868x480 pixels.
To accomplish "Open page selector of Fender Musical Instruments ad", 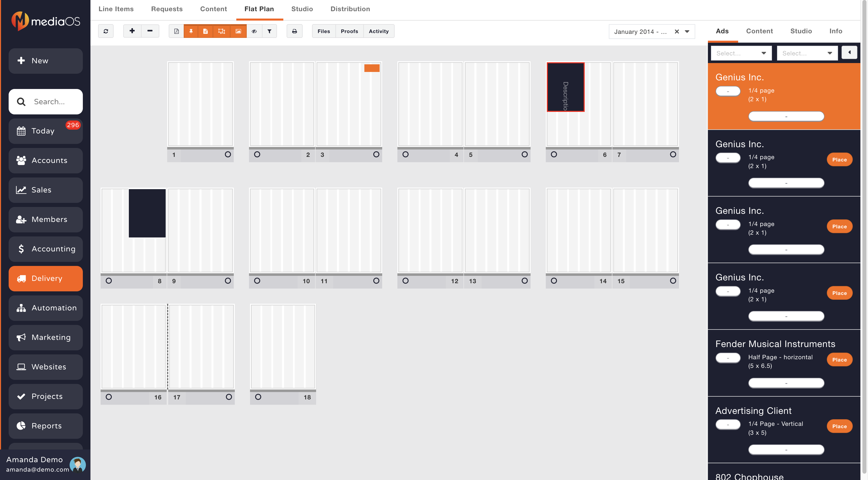I will coord(786,383).
